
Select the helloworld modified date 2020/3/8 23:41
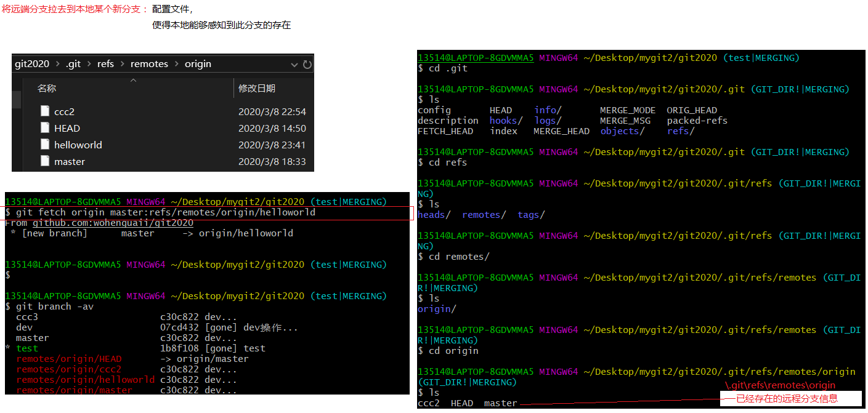pyautogui.click(x=272, y=145)
